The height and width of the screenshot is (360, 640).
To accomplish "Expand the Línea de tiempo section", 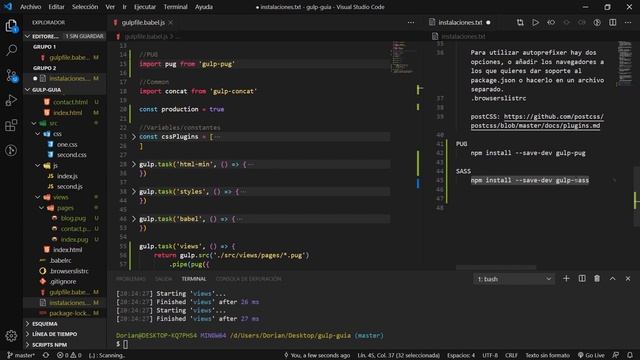I will [x=64, y=334].
